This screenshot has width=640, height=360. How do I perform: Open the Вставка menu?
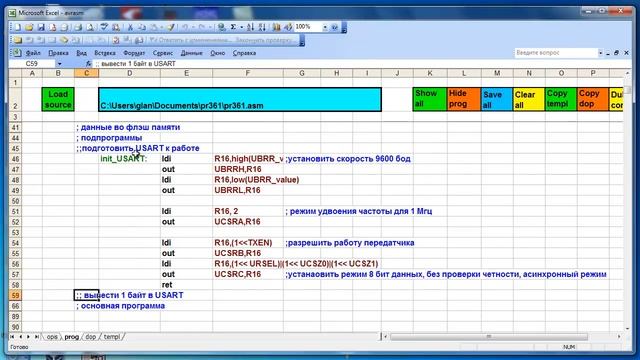(104, 53)
